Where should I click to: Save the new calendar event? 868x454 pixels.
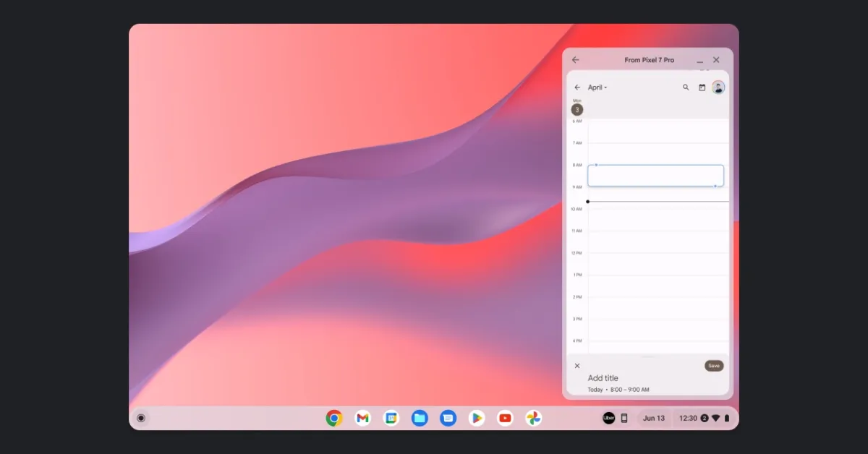(x=714, y=366)
